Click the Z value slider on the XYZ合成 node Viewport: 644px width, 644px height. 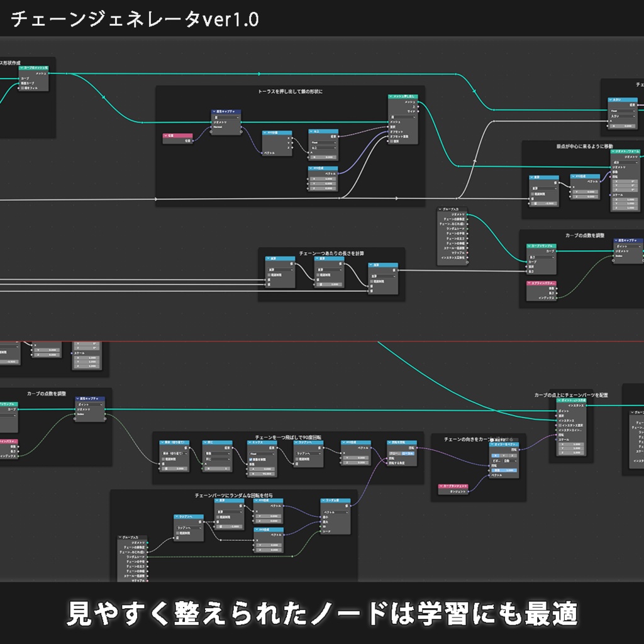[357, 462]
